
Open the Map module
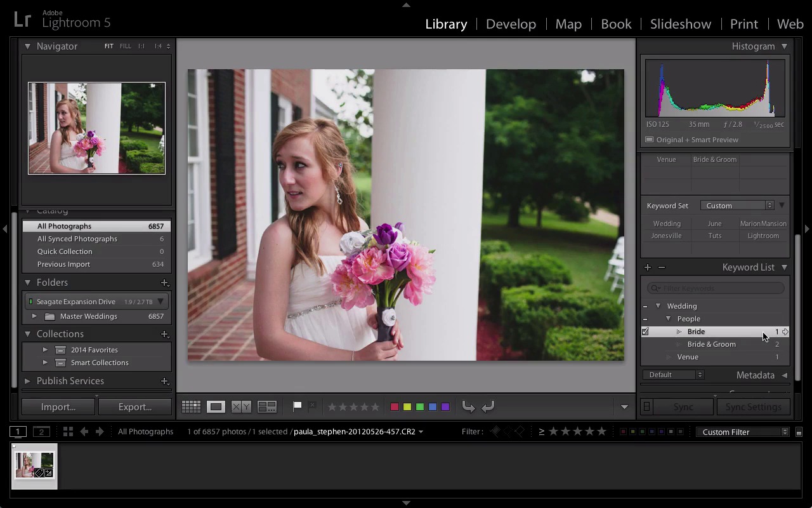click(x=568, y=24)
